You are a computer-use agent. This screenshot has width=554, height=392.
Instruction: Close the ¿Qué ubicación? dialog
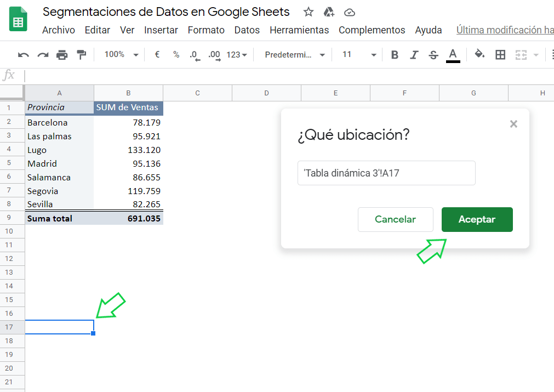point(513,124)
